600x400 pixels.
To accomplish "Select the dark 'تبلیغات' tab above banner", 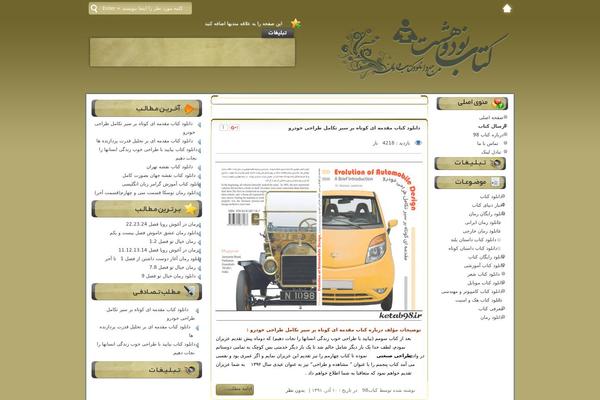I will click(277, 33).
